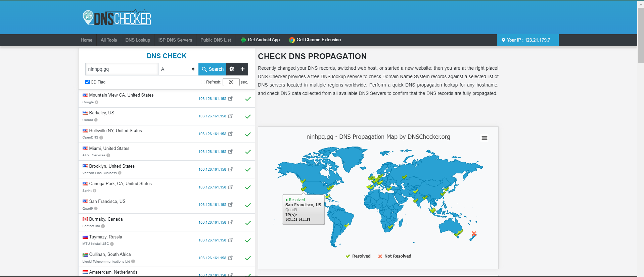
Task: Click IP 103.126.161.158 for Tuymazy, Russia row
Action: (212, 240)
